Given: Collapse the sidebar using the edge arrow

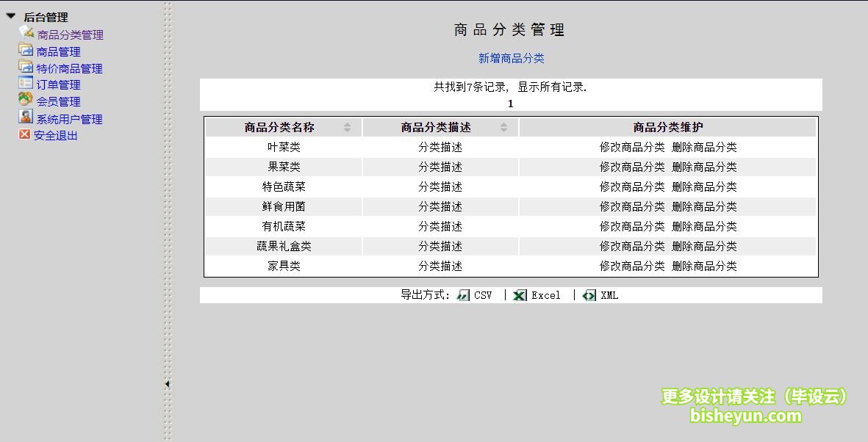Looking at the screenshot, I should tap(168, 383).
